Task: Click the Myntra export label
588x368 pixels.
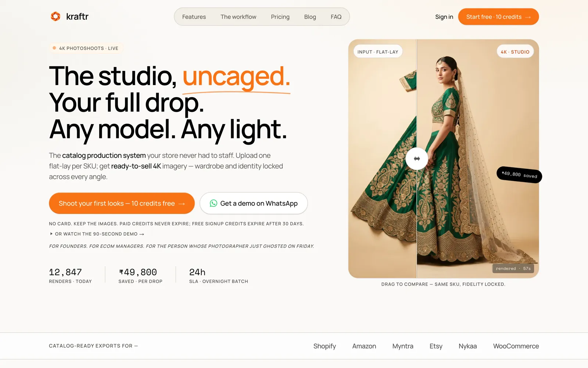Action: click(403, 346)
